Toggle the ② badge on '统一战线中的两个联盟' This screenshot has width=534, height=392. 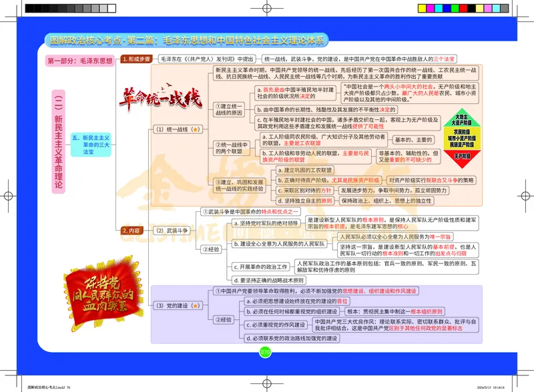coord(217,144)
